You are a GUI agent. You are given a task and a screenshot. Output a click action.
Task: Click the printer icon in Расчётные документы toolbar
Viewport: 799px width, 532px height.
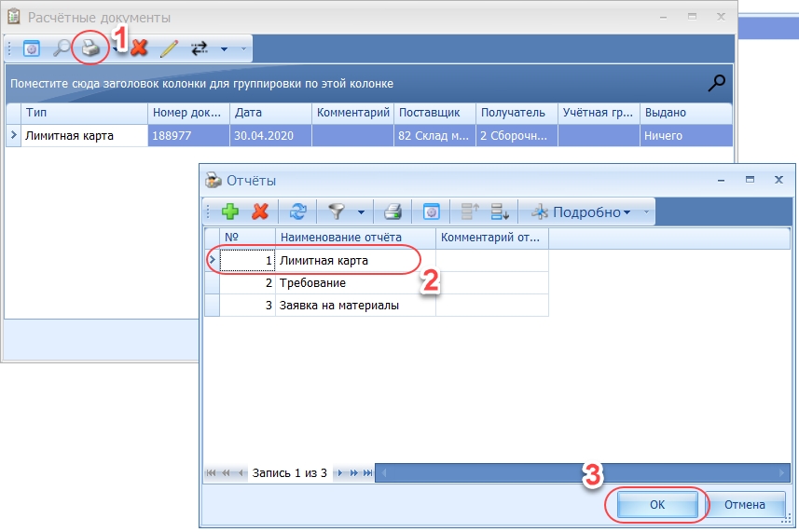(x=90, y=48)
